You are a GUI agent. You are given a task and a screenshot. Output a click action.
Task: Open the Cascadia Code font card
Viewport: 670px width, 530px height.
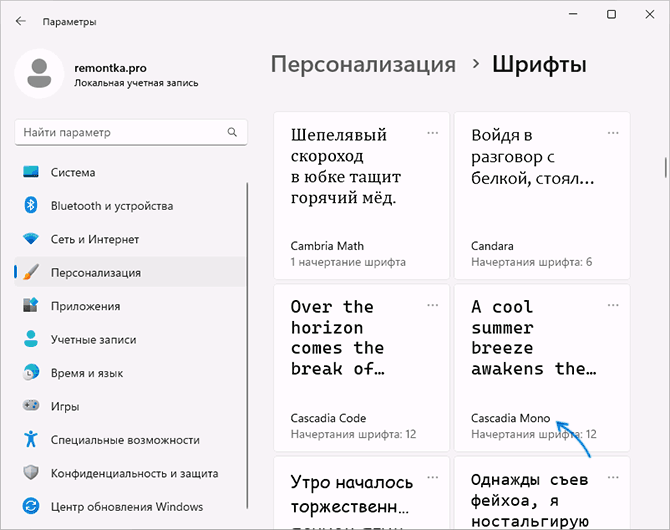[x=361, y=368]
